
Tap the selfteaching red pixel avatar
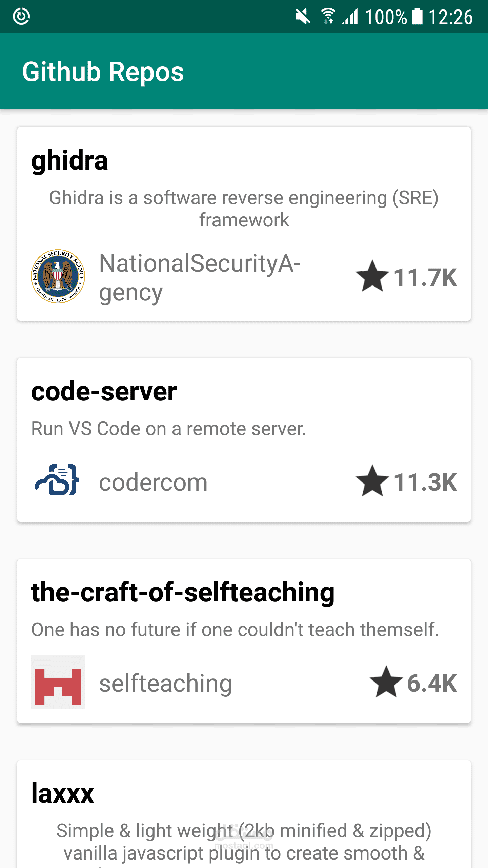coord(58,682)
